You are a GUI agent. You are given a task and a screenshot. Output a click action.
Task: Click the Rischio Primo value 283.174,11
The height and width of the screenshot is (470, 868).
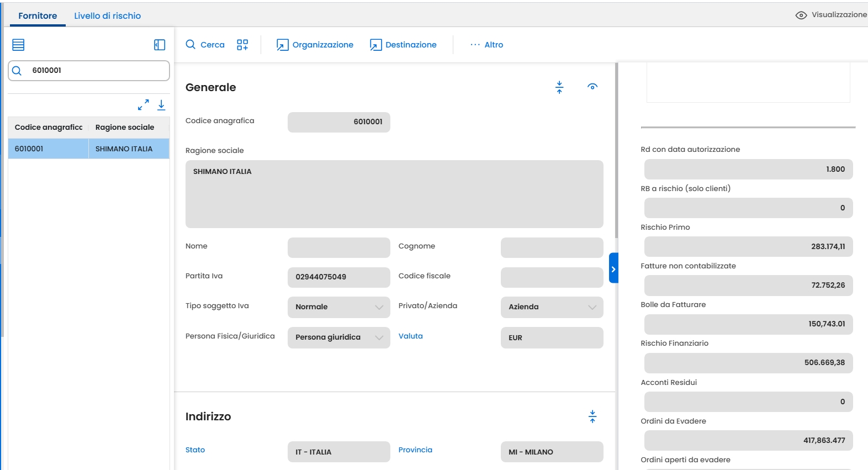click(749, 246)
